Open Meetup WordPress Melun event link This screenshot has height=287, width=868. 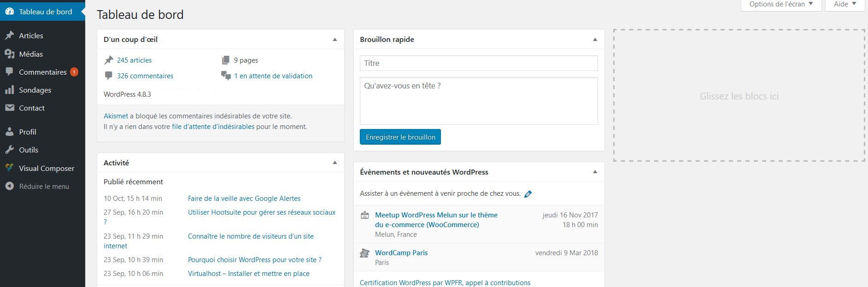click(x=436, y=220)
